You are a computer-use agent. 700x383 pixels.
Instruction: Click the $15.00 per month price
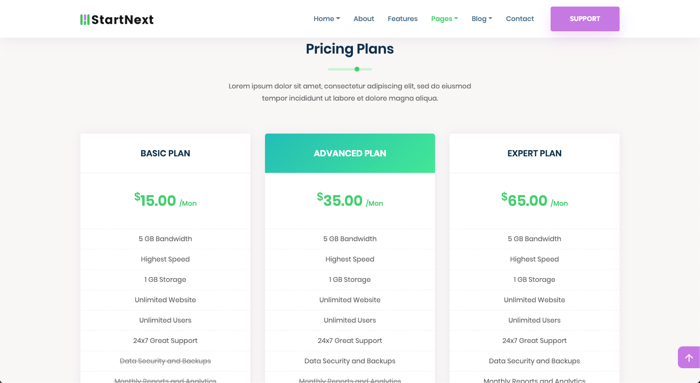[165, 200]
